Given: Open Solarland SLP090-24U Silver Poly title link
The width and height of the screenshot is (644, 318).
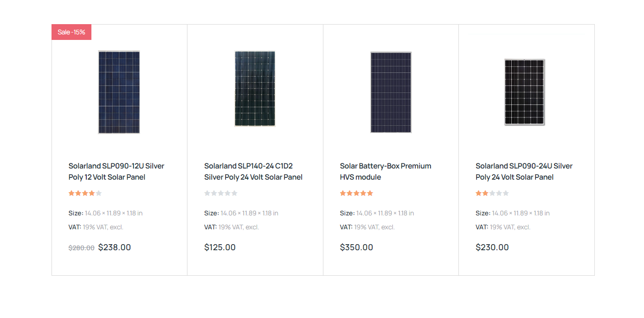Looking at the screenshot, I should (x=524, y=171).
